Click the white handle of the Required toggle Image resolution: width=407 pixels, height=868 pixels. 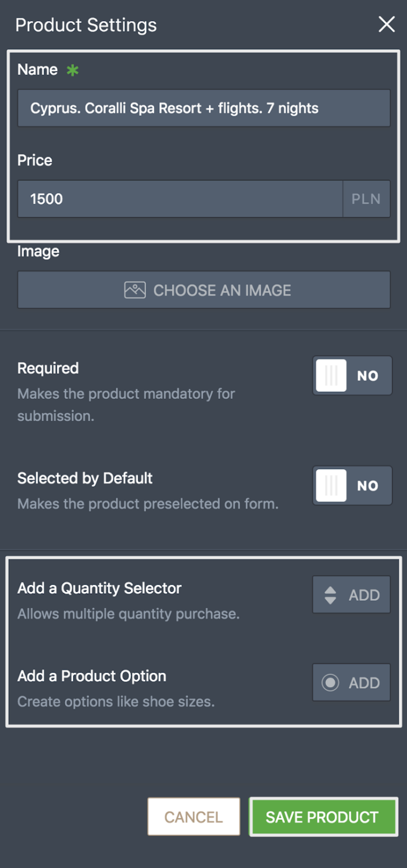(331, 376)
